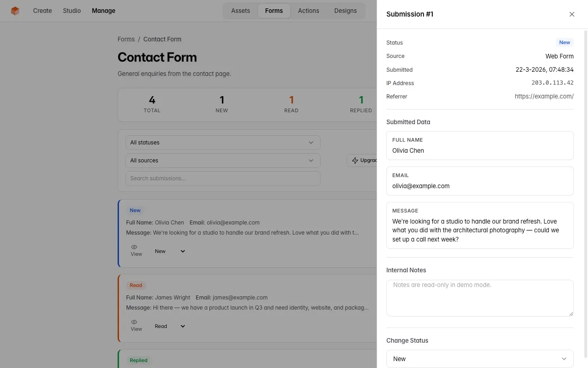Click the search submissions input field
This screenshot has width=588, height=368.
pos(223,178)
